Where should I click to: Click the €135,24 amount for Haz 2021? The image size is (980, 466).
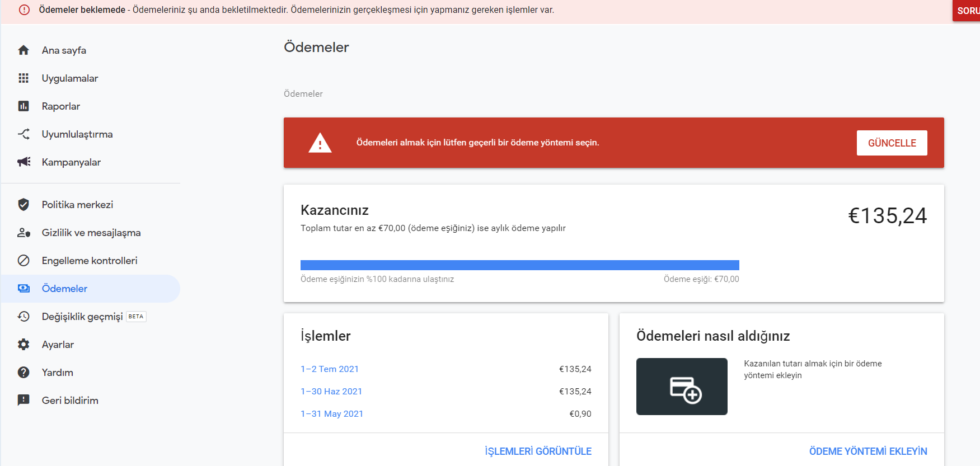pyautogui.click(x=575, y=392)
